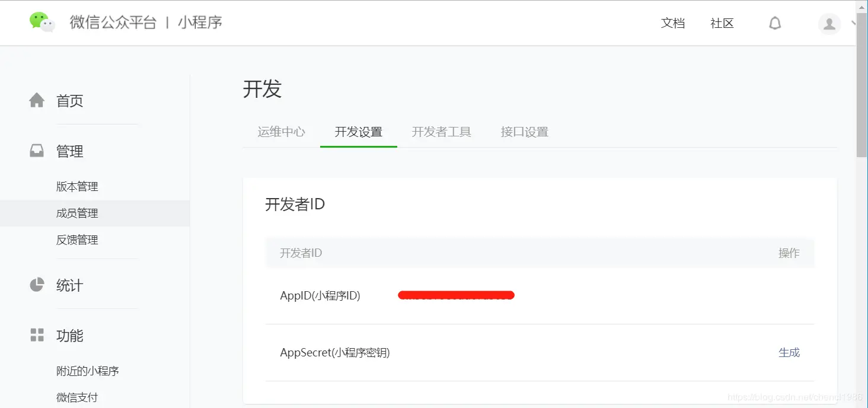Image resolution: width=868 pixels, height=408 pixels.
Task: Click the 开发者ID column header
Action: pos(301,253)
